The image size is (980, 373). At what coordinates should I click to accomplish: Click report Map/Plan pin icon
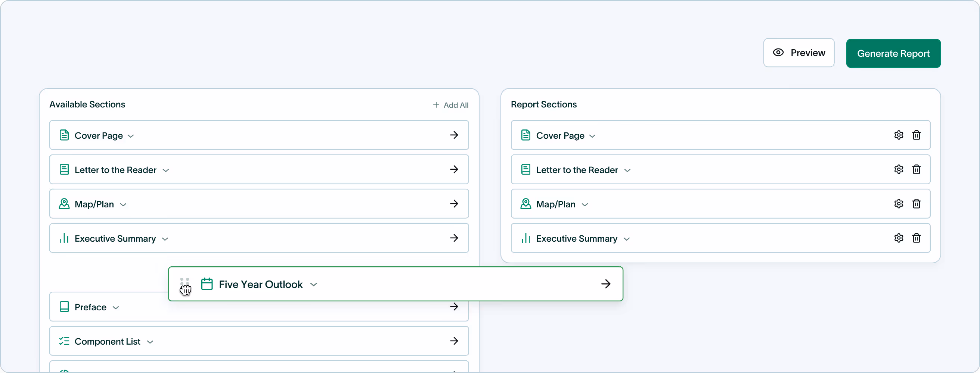525,204
